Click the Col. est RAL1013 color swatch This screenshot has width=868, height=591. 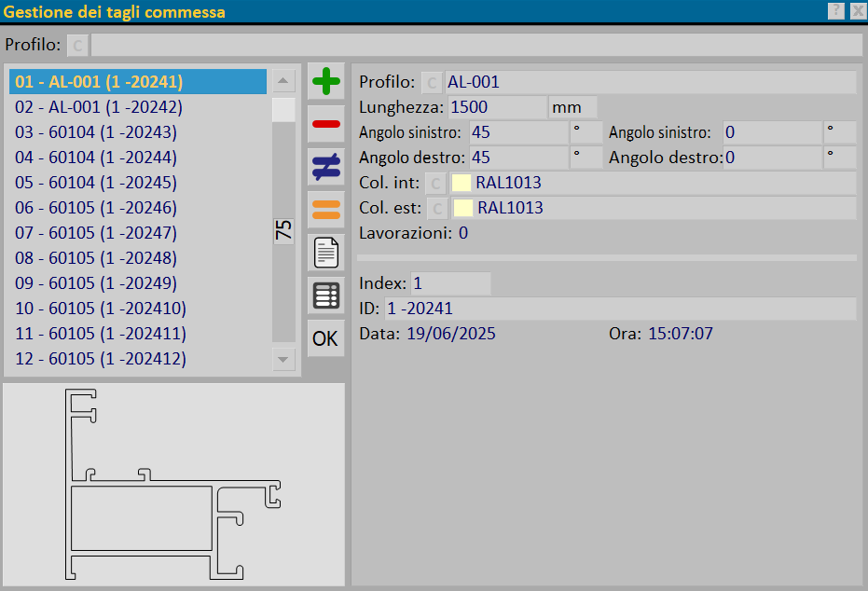(462, 208)
